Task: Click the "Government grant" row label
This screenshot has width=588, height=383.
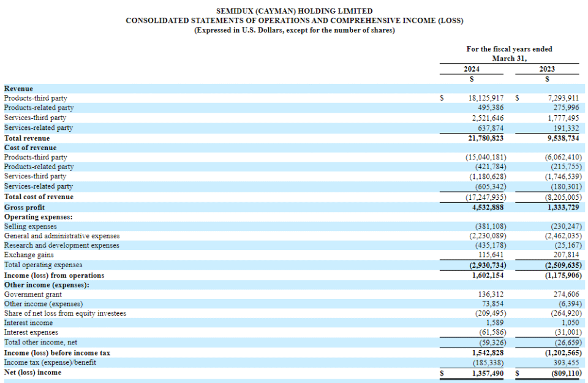Action: pyautogui.click(x=33, y=295)
